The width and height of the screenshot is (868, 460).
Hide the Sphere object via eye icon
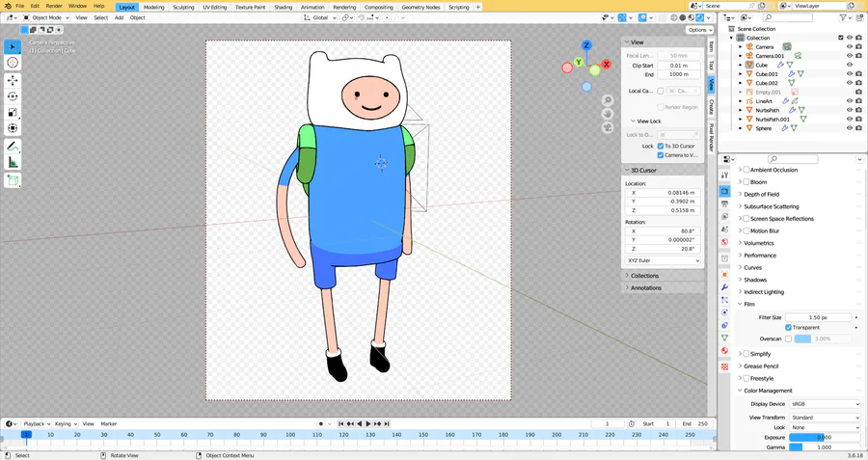coord(849,128)
